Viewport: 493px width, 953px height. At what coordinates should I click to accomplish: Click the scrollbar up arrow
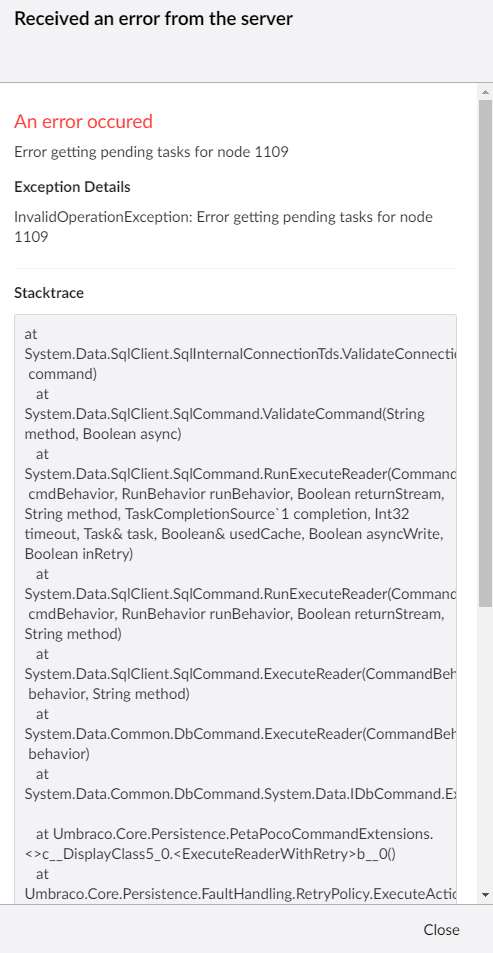485,92
